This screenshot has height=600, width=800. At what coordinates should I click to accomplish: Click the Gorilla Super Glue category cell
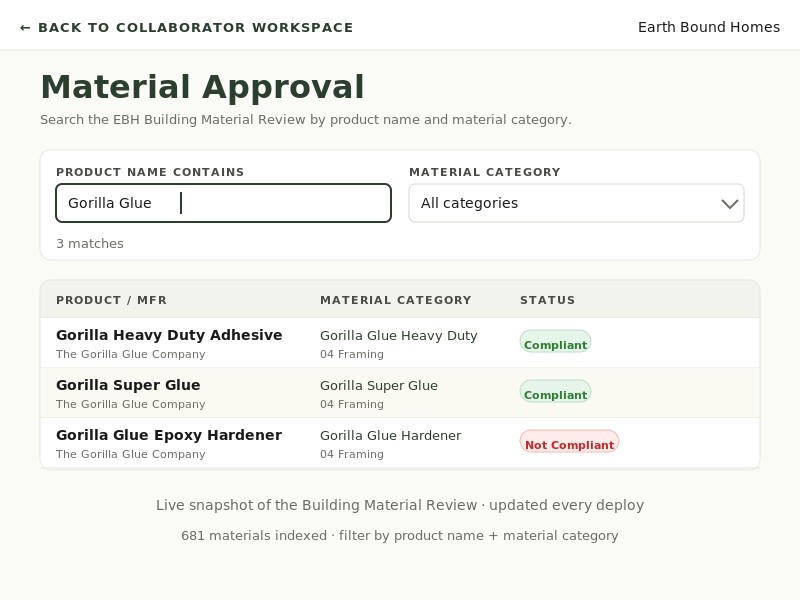379,386
